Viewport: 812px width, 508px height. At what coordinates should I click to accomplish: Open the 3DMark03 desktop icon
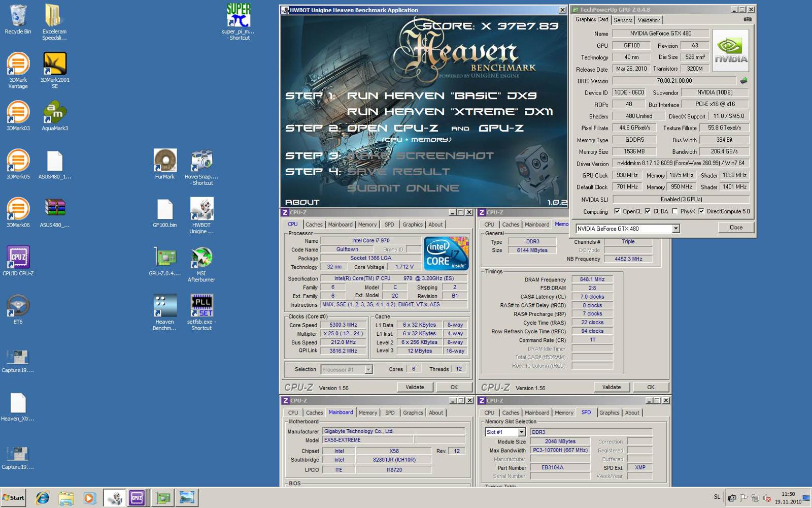(x=18, y=116)
